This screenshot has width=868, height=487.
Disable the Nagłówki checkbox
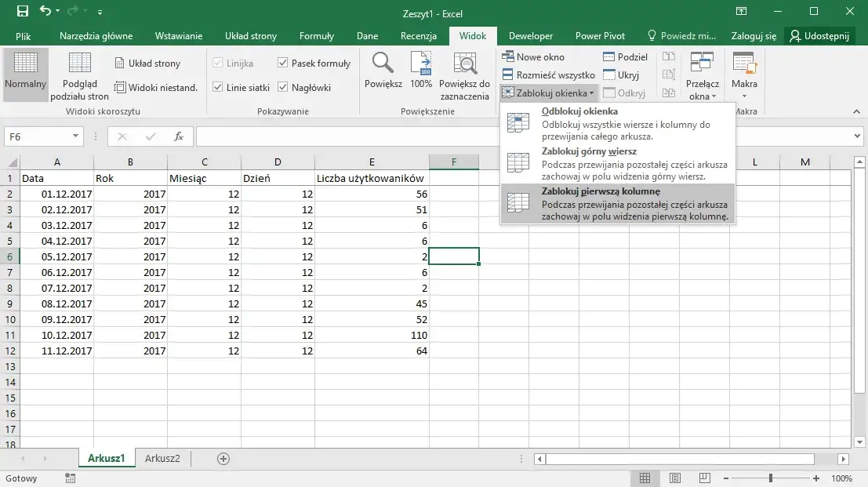[283, 88]
